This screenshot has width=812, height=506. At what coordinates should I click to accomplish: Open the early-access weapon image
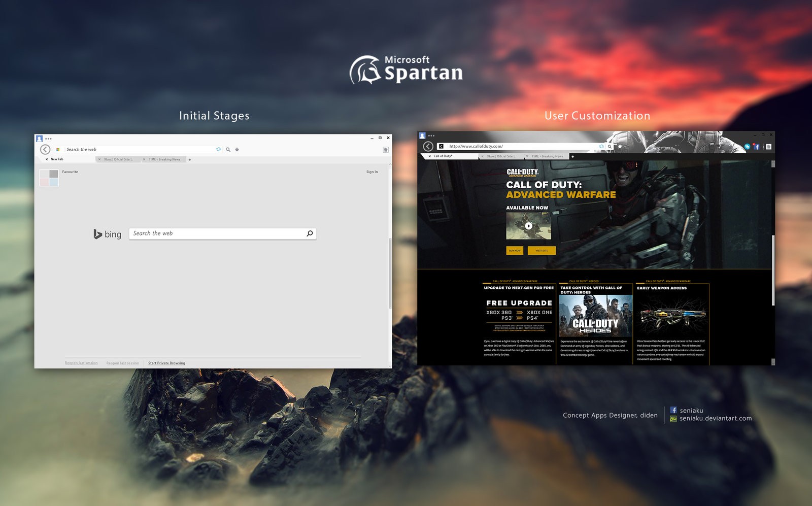673,316
